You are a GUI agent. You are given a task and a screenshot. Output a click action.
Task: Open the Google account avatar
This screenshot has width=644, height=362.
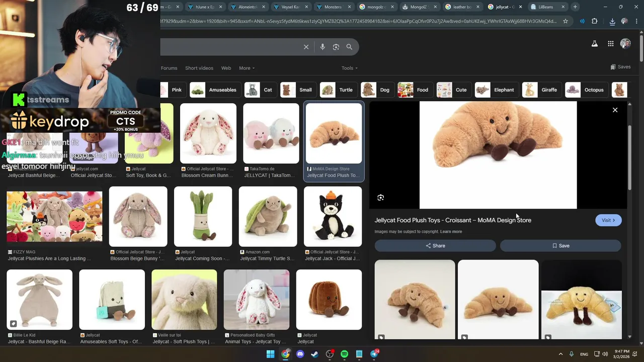click(x=625, y=44)
